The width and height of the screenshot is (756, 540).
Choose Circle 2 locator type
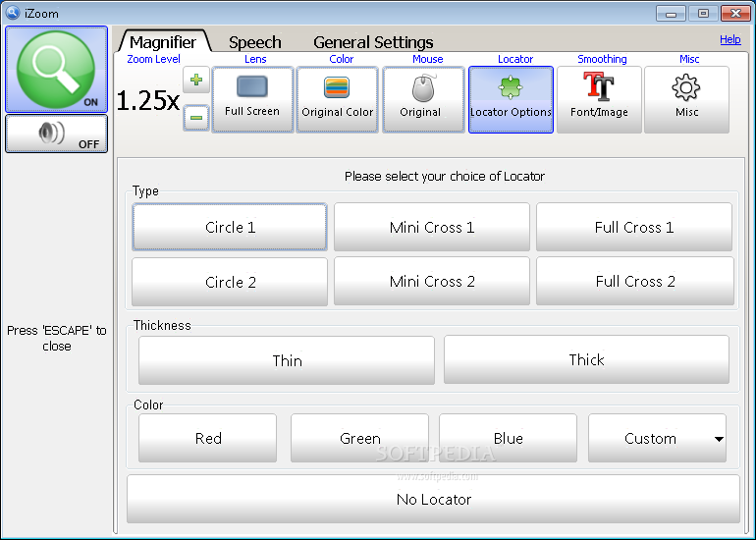coord(230,282)
